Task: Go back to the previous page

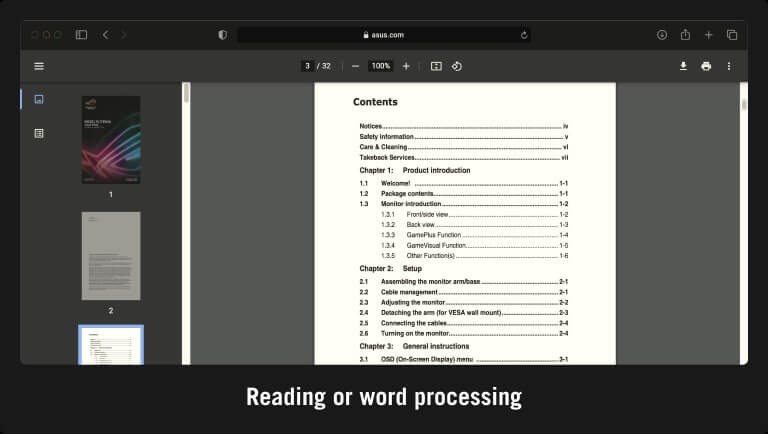Action: click(x=106, y=35)
